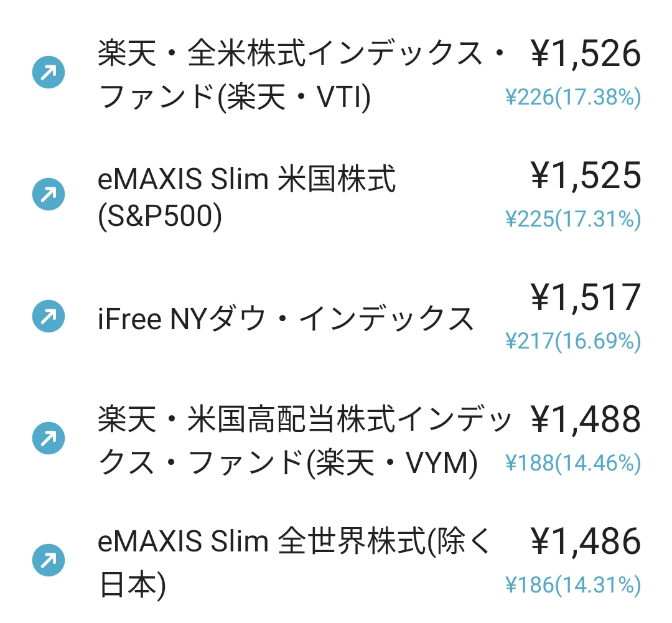Tap the up-arrow icon beside 楽天・VYM fund

tap(49, 438)
